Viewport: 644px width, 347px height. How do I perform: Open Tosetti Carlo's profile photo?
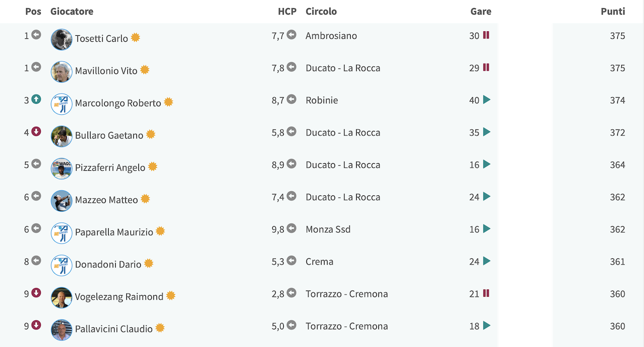tap(61, 39)
